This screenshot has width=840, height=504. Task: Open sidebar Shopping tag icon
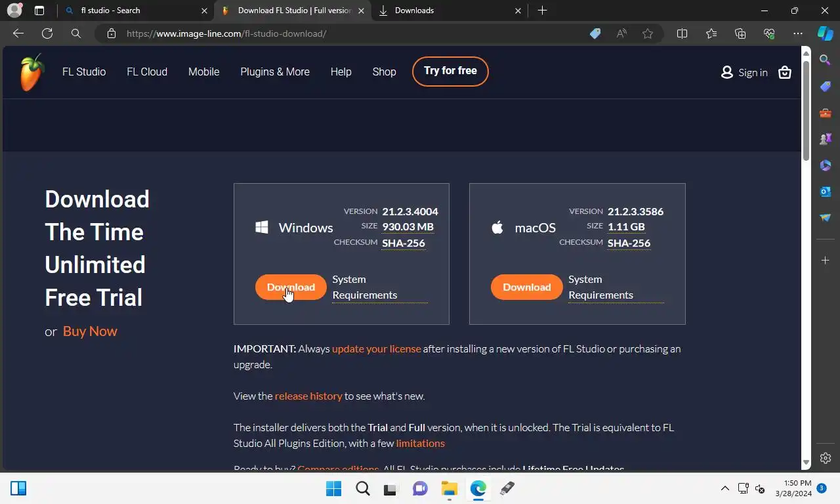pyautogui.click(x=826, y=87)
